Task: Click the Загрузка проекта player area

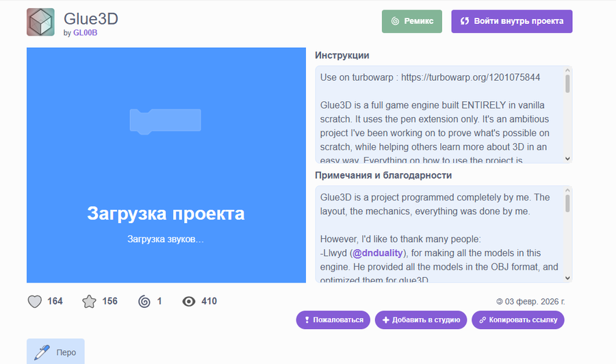Action: pyautogui.click(x=166, y=165)
